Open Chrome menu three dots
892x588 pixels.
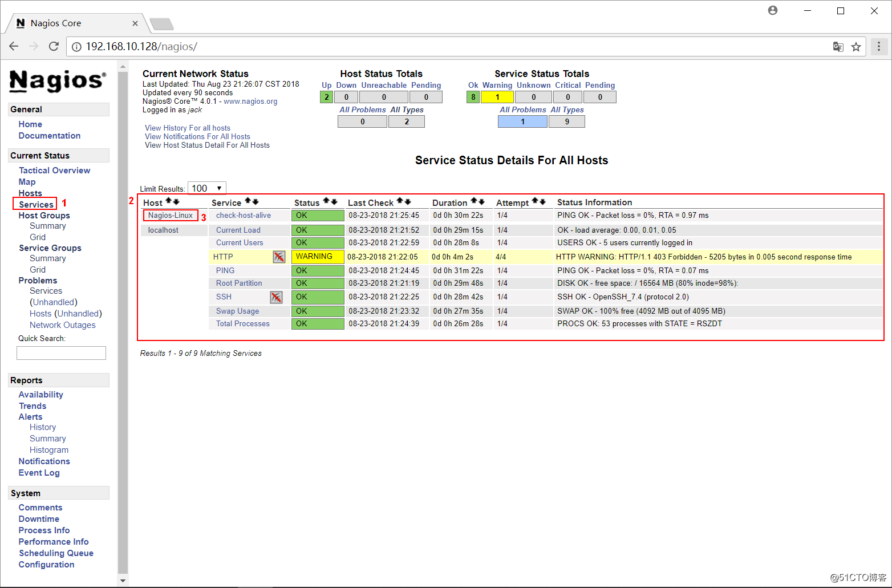coord(879,46)
